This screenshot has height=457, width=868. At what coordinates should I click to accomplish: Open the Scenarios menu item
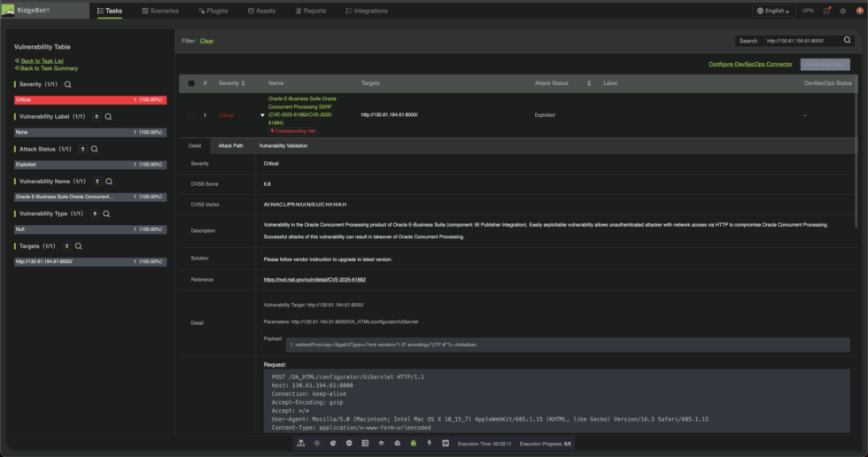(160, 11)
